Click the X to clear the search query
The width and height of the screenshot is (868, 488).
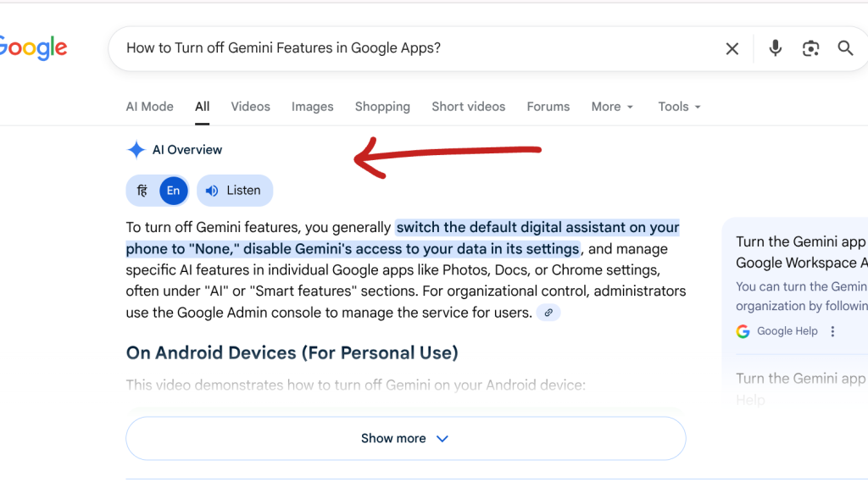[732, 48]
